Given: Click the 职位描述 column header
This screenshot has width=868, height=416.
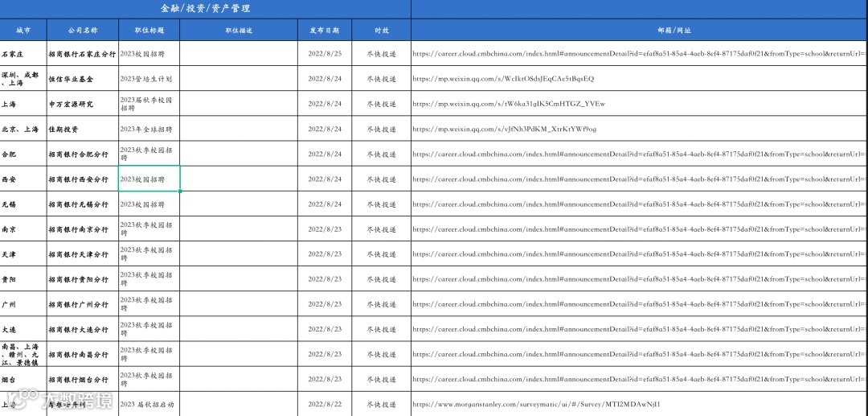Looking at the screenshot, I should [239, 30].
